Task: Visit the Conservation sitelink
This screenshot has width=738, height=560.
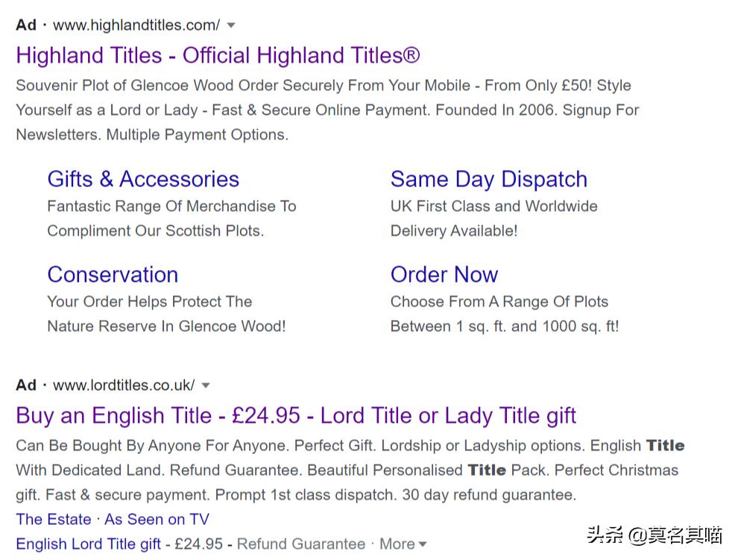Action: click(113, 274)
